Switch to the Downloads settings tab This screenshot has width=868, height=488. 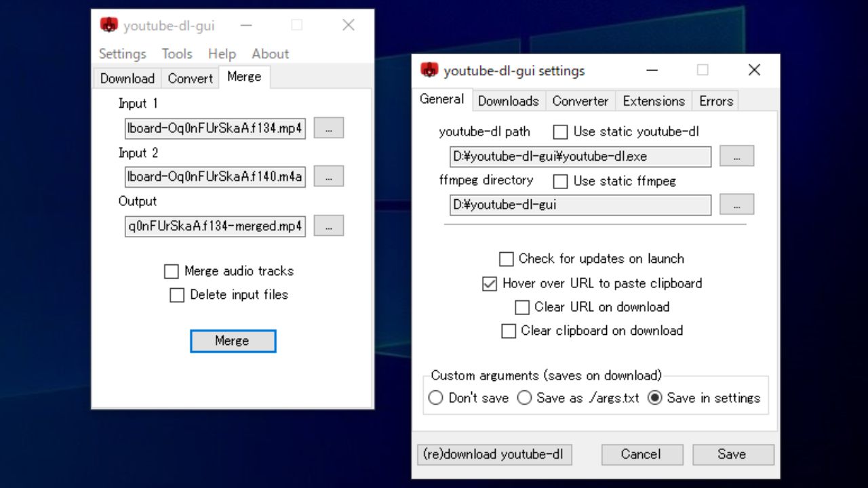[509, 100]
